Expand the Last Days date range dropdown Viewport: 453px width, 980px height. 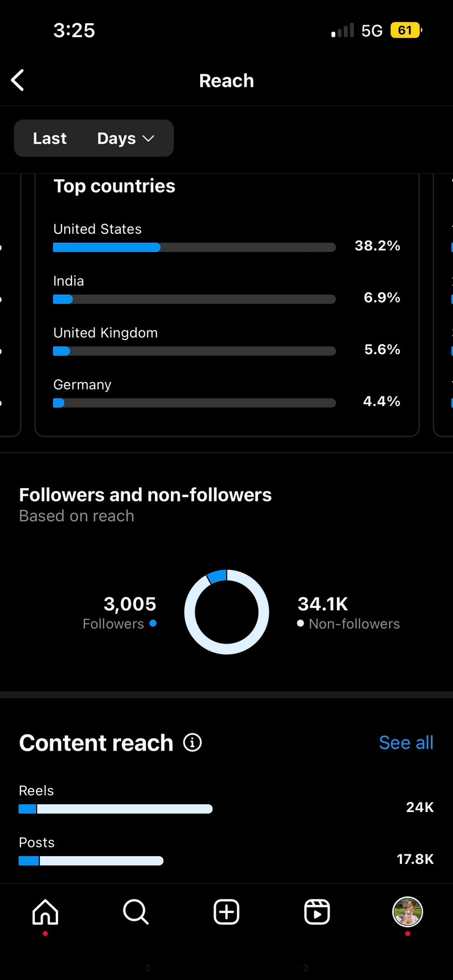pyautogui.click(x=94, y=138)
